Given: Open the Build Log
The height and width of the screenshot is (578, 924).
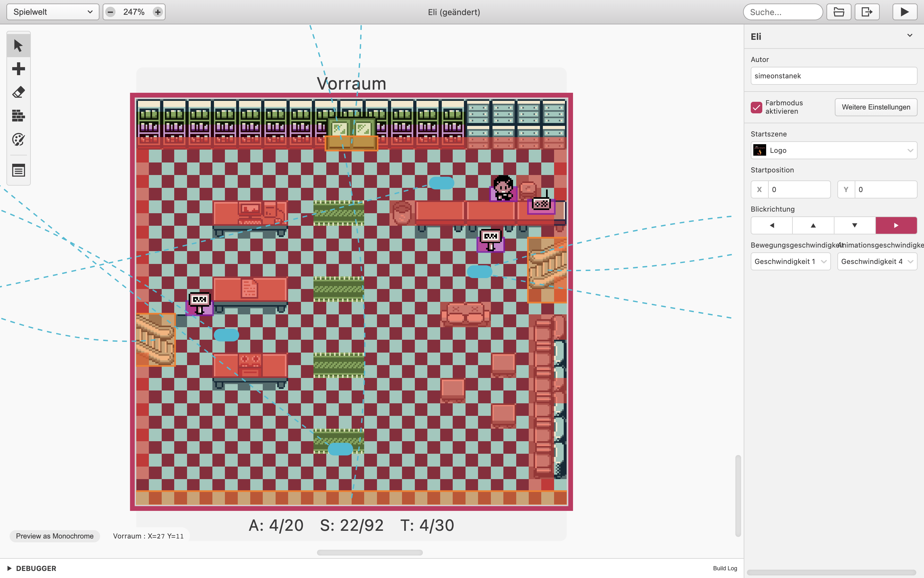Looking at the screenshot, I should tap(725, 568).
